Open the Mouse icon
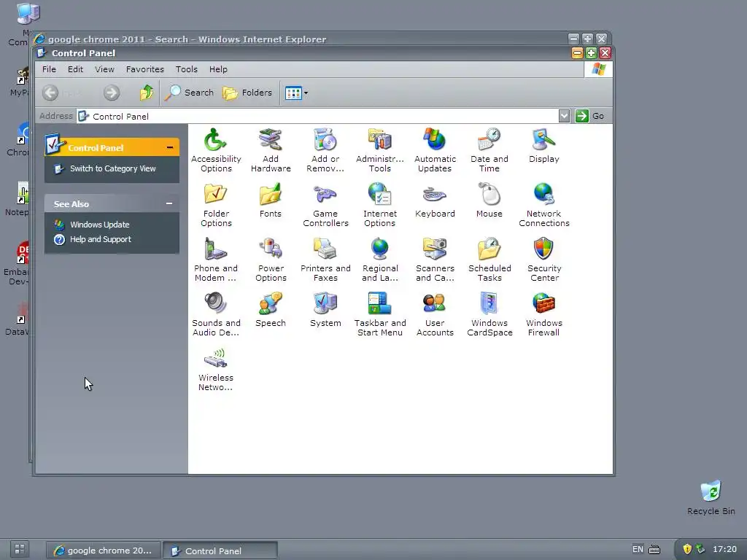747x560 pixels. click(489, 200)
